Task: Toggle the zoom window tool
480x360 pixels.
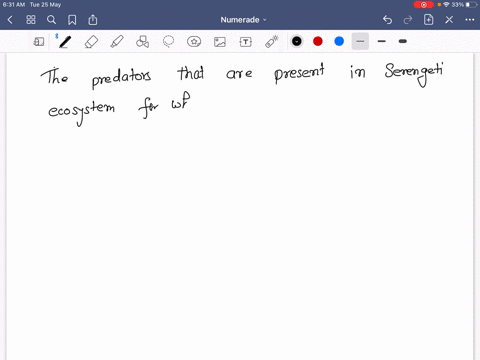Action: click(39, 42)
